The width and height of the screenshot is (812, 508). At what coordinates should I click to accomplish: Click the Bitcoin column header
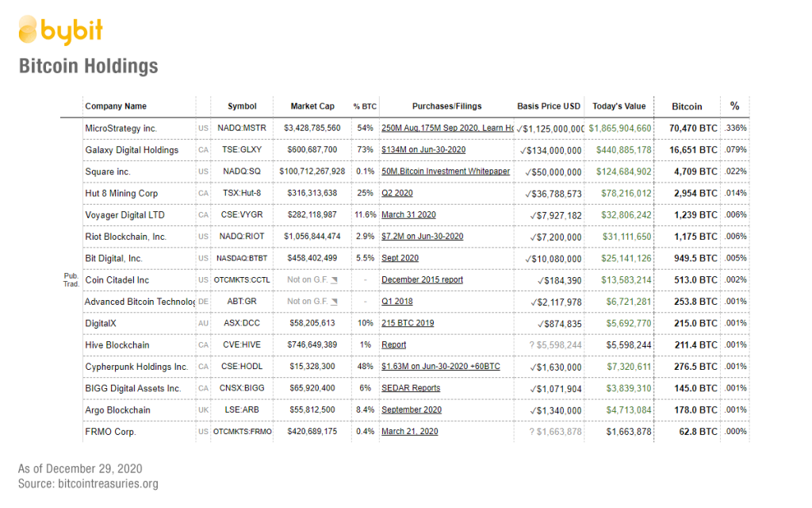(x=687, y=106)
